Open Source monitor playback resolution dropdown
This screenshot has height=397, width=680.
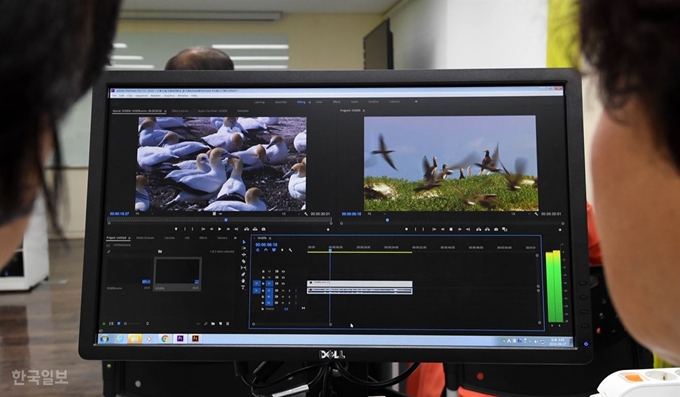(x=291, y=214)
